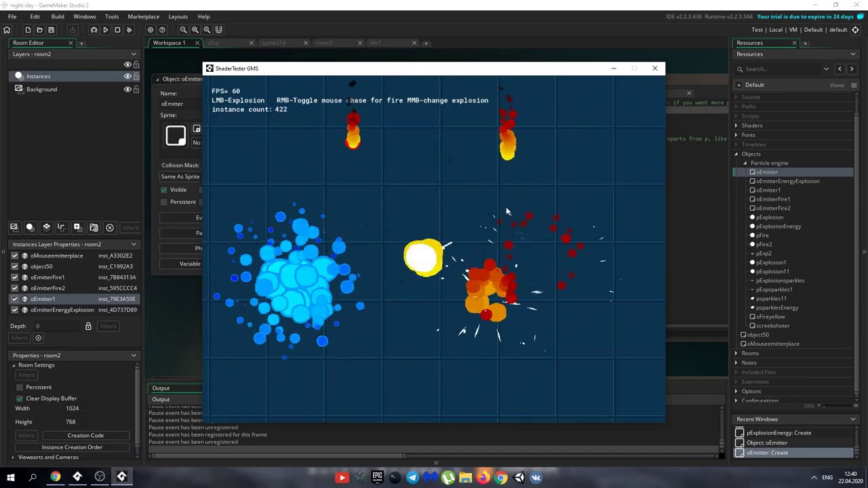This screenshot has height=488, width=868.
Task: Collapse Instances Layer Properties panel chevron
Action: 134,244
